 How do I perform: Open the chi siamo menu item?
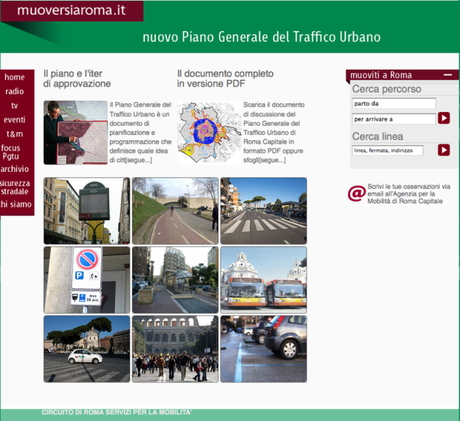tap(16, 204)
